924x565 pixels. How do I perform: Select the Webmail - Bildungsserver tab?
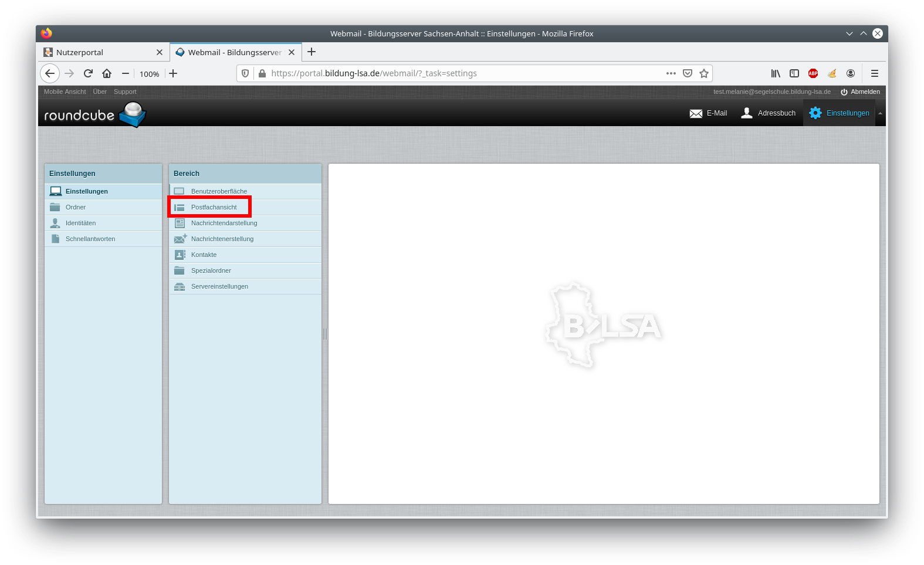point(236,52)
